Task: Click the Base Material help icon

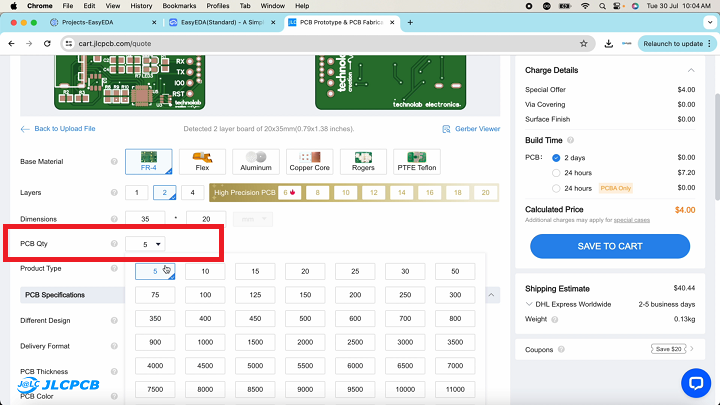Action: click(114, 162)
